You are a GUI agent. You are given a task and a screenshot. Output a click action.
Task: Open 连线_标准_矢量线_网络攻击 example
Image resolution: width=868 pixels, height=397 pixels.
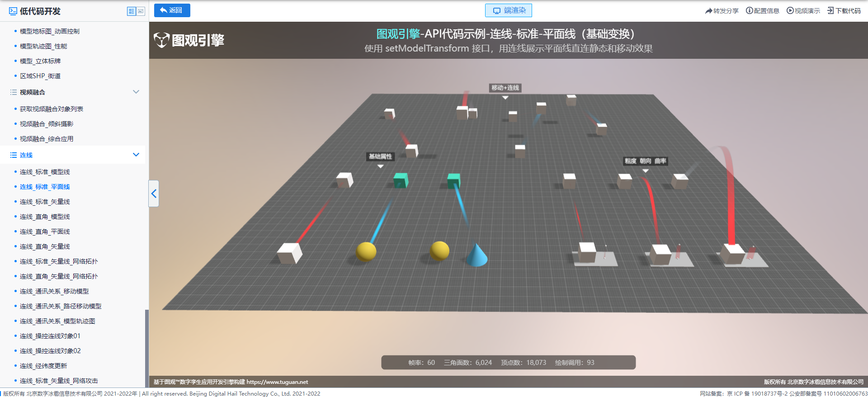[x=59, y=381]
